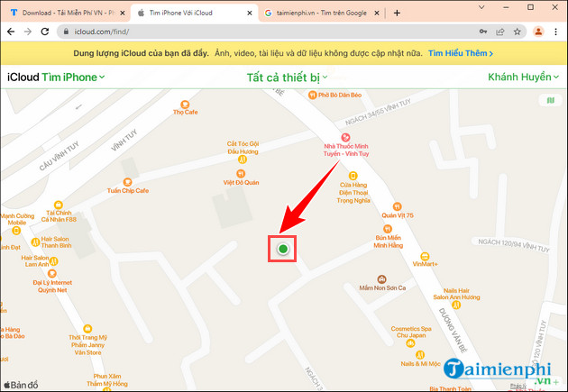Click the Hair Salon Thanh Bình marker
This screenshot has width=568, height=392.
click(35, 242)
